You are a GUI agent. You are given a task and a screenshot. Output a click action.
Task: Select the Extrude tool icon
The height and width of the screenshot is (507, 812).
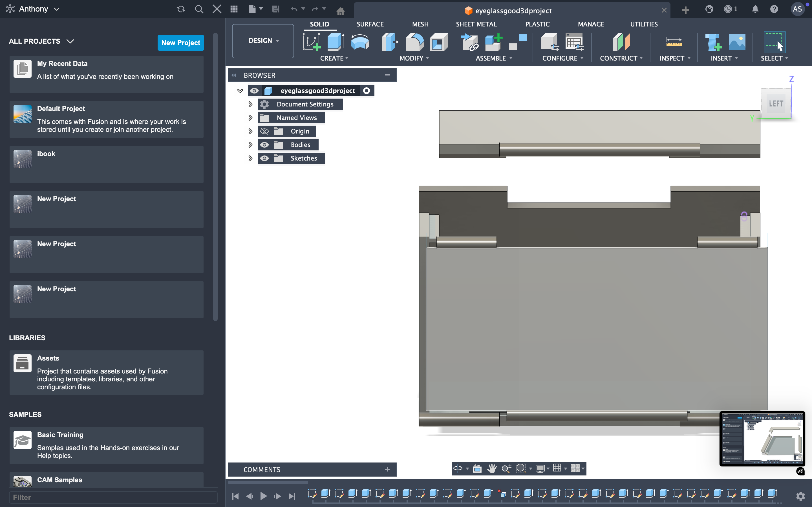(x=335, y=43)
